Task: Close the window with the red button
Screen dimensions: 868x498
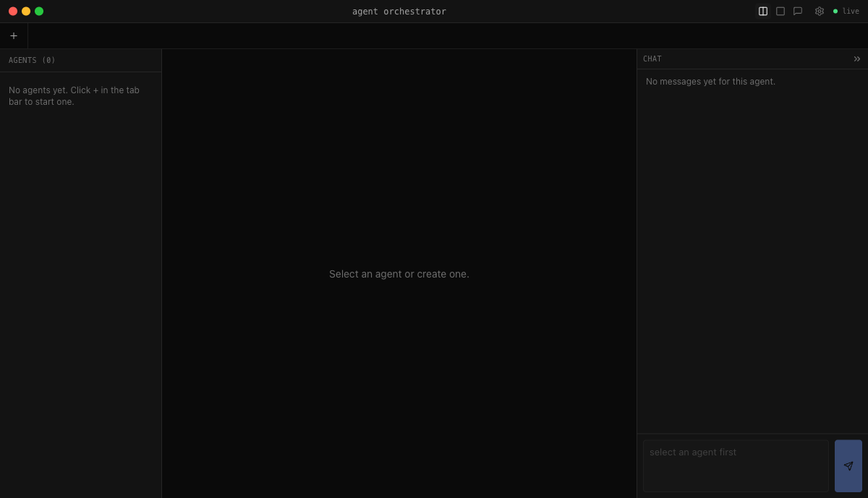Action: tap(13, 11)
